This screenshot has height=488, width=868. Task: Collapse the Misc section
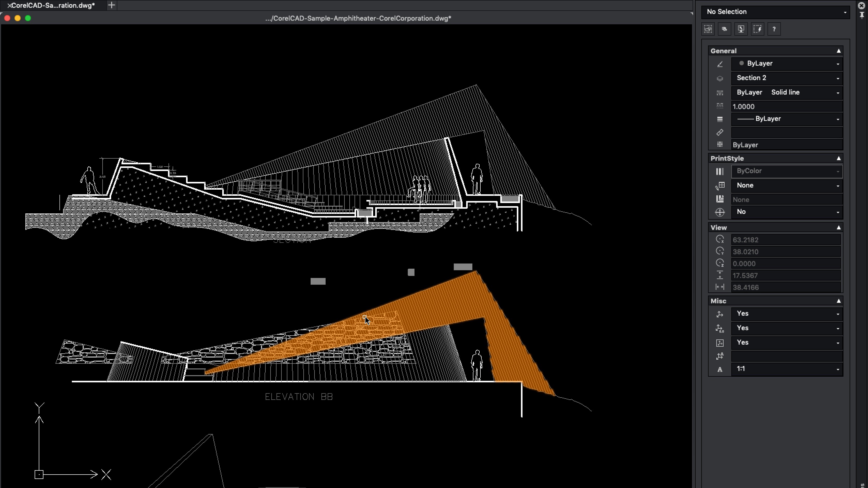(838, 301)
